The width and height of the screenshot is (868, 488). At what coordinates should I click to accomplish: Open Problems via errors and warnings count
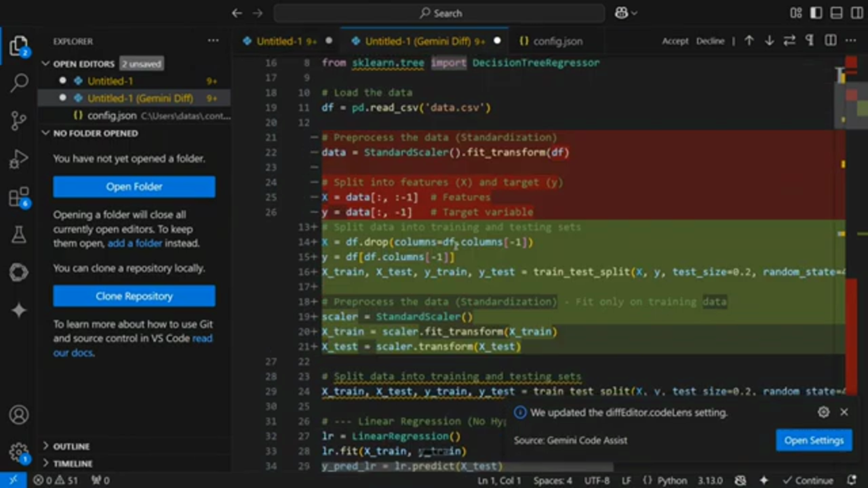pyautogui.click(x=56, y=481)
